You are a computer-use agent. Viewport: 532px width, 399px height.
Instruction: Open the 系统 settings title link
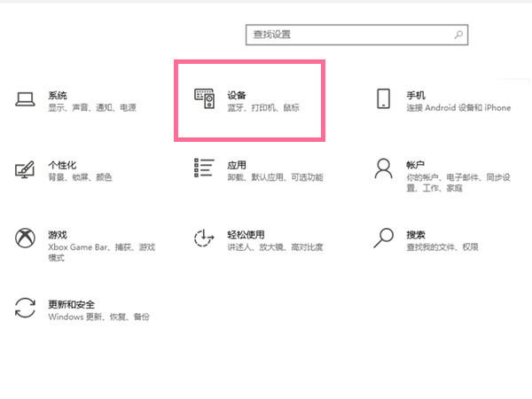pos(58,94)
